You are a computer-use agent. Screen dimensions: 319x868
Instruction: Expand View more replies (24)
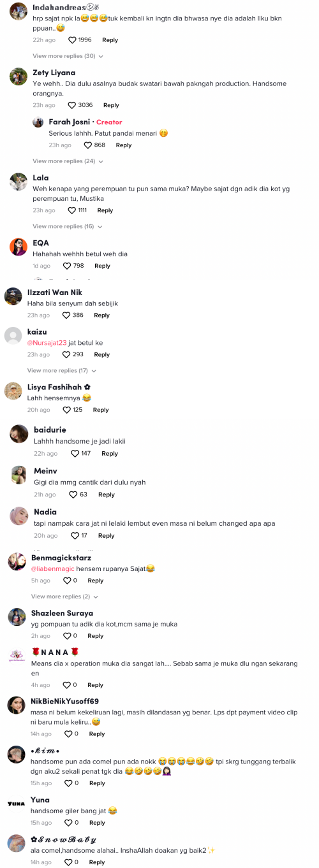[x=68, y=161]
